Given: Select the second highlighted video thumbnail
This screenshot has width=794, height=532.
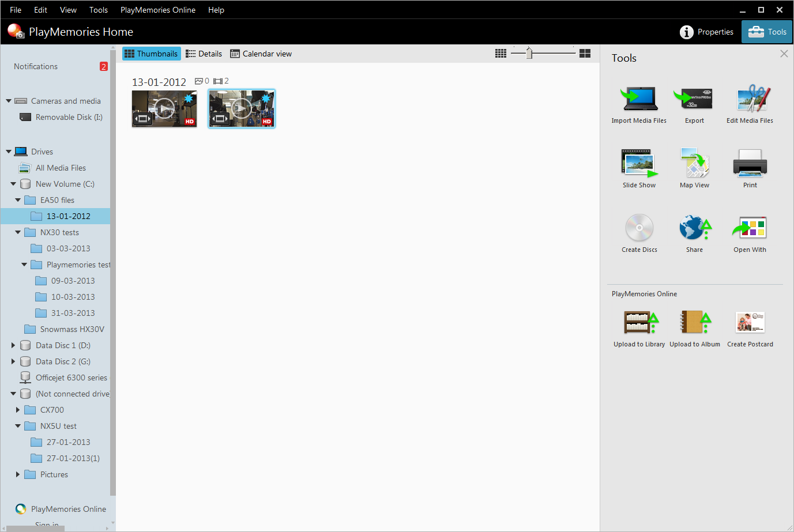Looking at the screenshot, I should click(242, 108).
